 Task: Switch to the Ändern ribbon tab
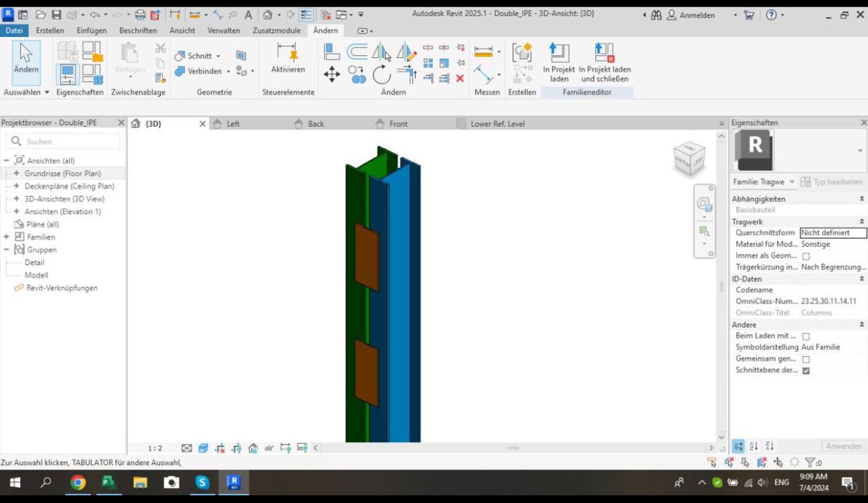[325, 30]
